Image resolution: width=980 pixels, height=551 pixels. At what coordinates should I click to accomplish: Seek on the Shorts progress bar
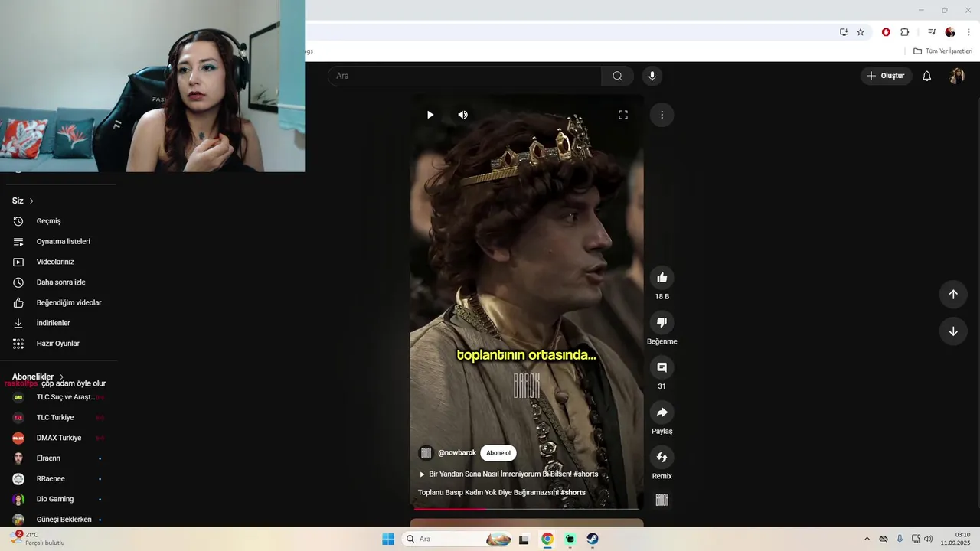[x=527, y=508]
